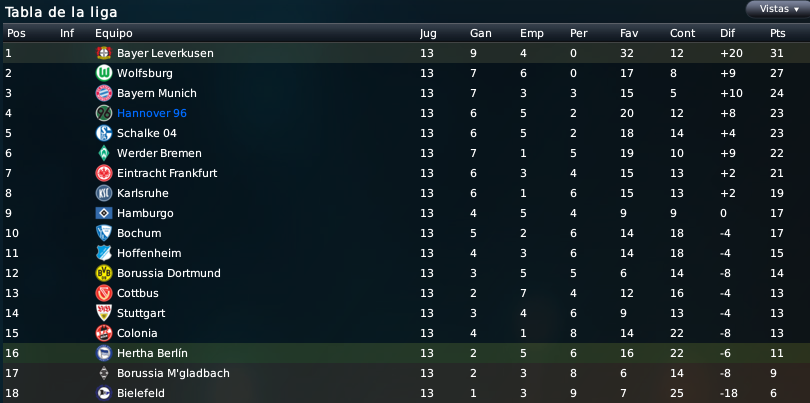Sort by the Equipo column header
Viewport: 810px width, 403px height.
(x=114, y=34)
